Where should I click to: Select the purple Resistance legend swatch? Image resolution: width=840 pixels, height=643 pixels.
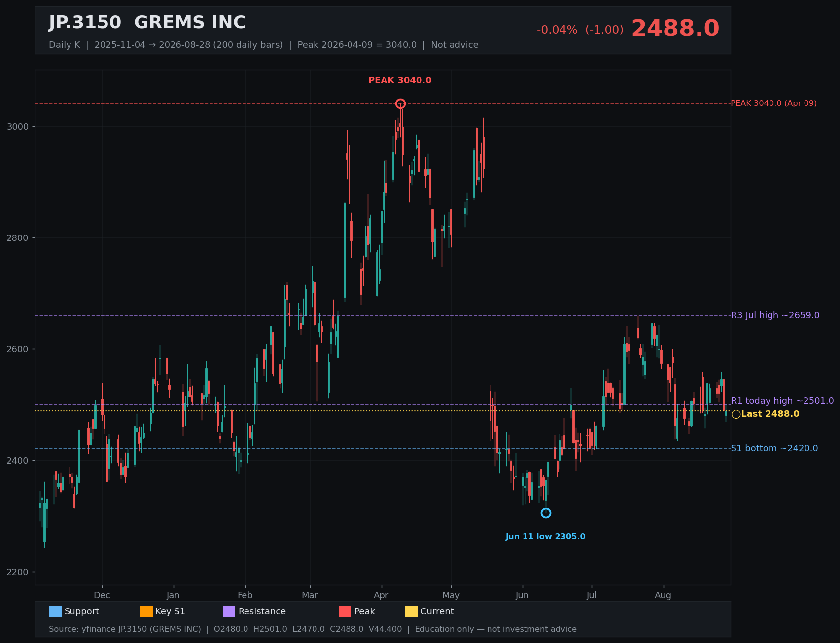229,611
